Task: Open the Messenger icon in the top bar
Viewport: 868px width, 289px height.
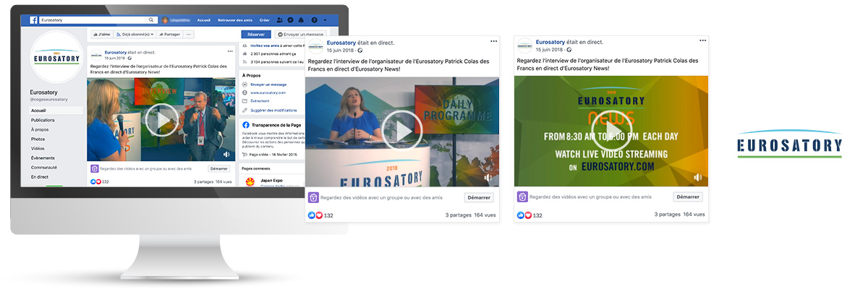Action: 290,20
